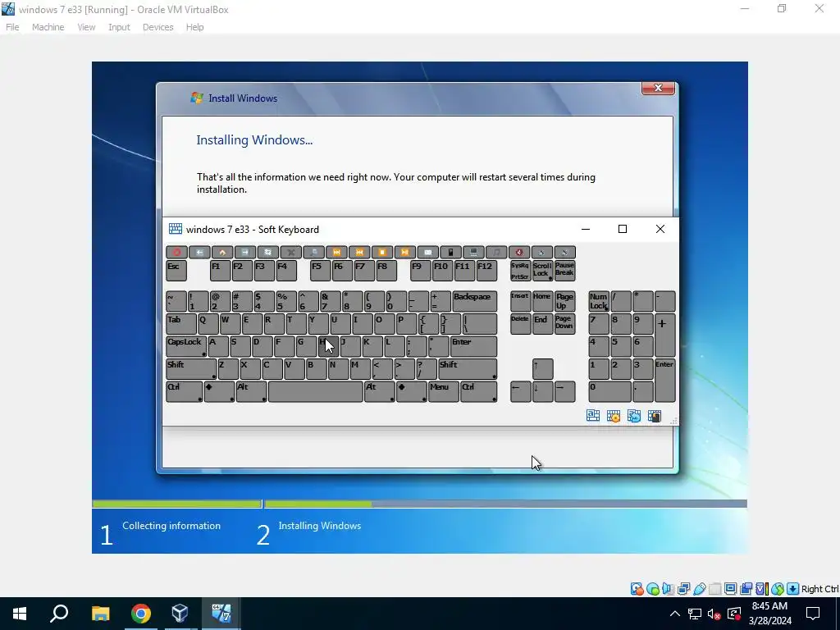
Task: Click the audio speaker VirtualBox status icon
Action: click(668, 589)
